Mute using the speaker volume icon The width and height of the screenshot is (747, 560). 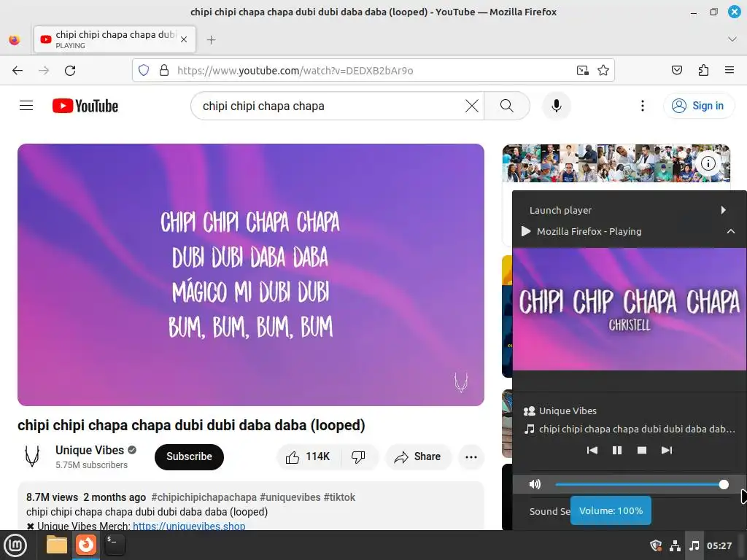535,484
